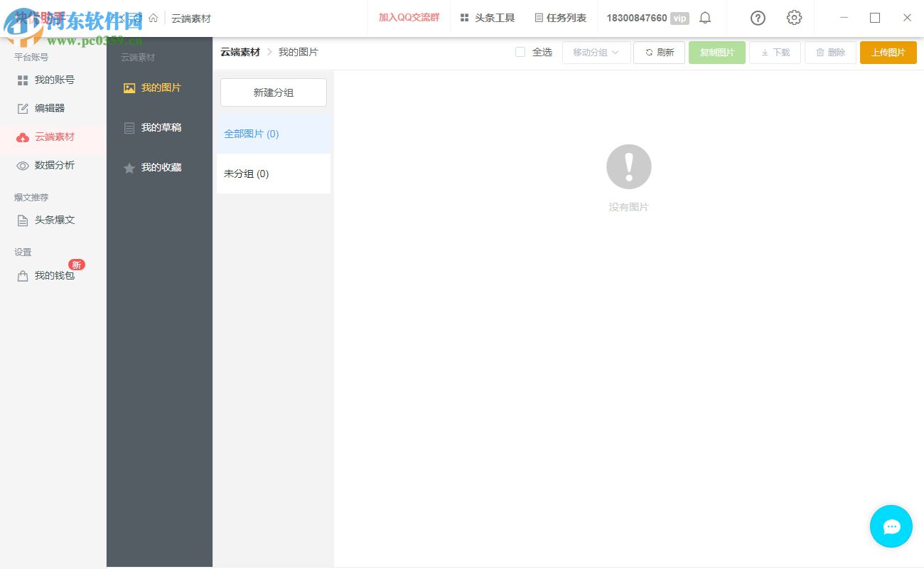Screen dimensions: 924x569
Task: Open 我的钱包 in sidebar
Action: point(53,275)
